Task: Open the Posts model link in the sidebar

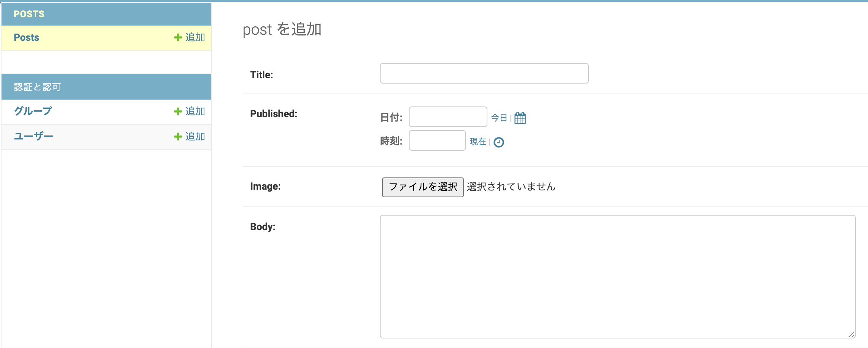Action: coord(26,37)
